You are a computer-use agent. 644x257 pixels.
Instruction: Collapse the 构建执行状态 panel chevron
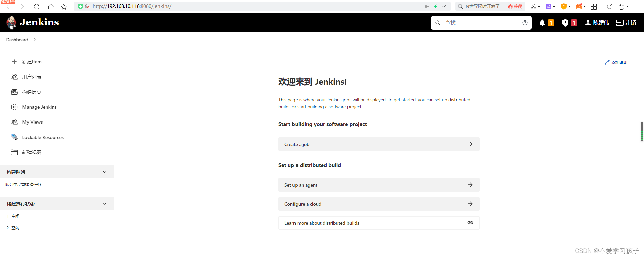pyautogui.click(x=105, y=204)
